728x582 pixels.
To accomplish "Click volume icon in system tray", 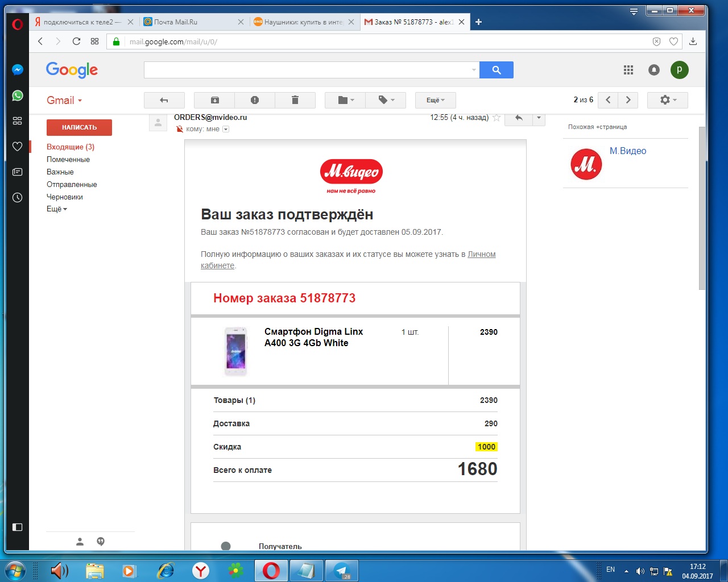I will 640,571.
